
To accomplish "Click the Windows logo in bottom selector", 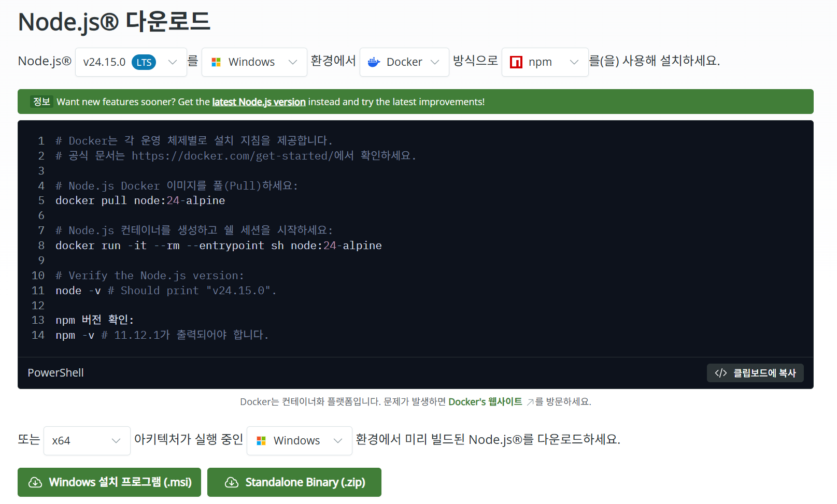I will tap(261, 441).
